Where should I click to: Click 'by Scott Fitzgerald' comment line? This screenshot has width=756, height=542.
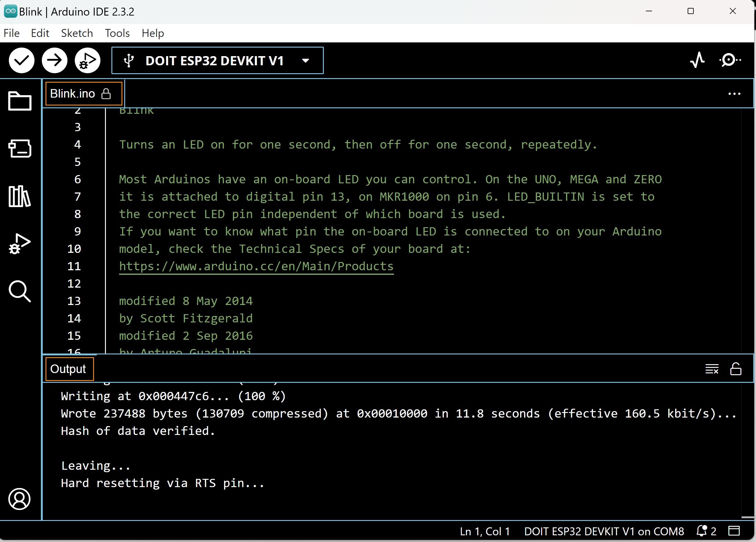pyautogui.click(x=186, y=318)
